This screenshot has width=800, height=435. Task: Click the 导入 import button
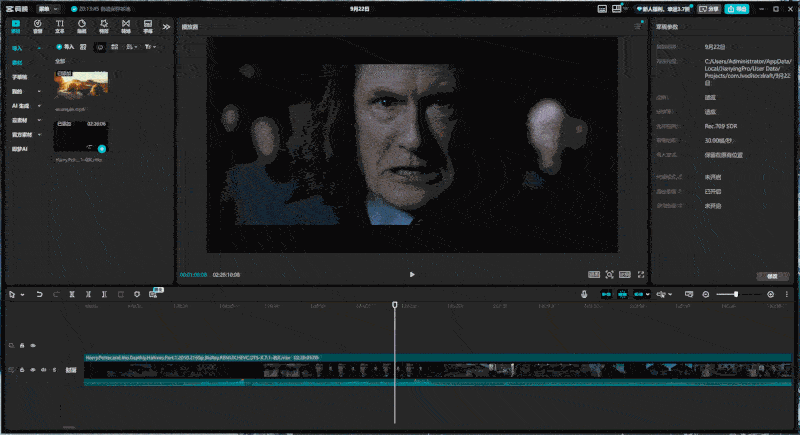[x=65, y=47]
